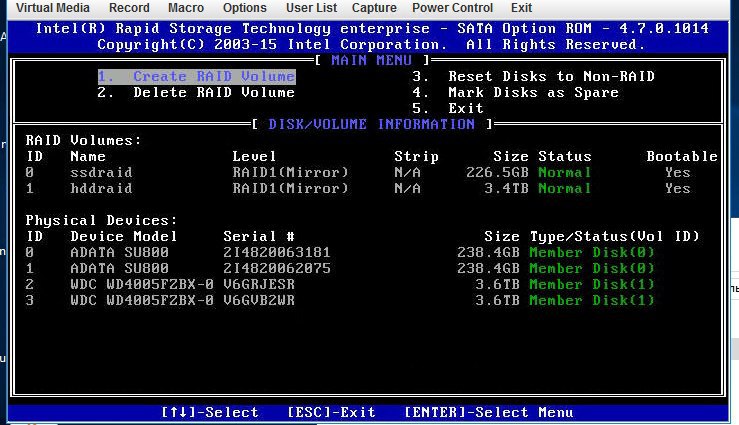Click 238.4GB size of device 0
739x425 pixels.
pos(488,253)
